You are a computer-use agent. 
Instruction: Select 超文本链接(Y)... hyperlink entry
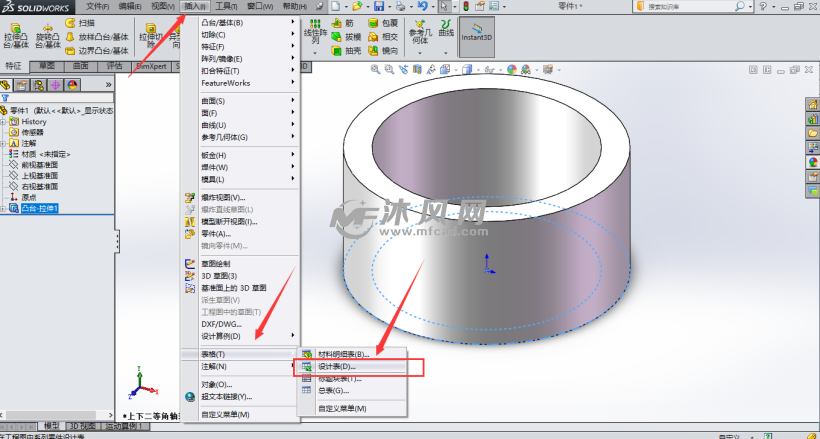click(x=240, y=397)
